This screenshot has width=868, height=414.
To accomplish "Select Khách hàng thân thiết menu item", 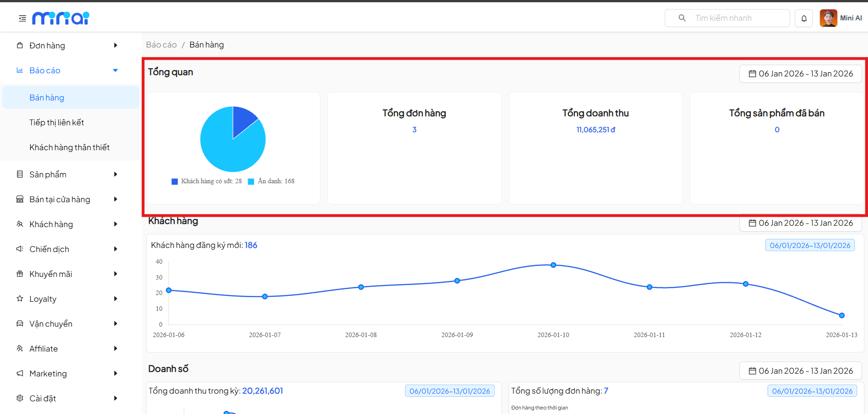I will (x=69, y=148).
